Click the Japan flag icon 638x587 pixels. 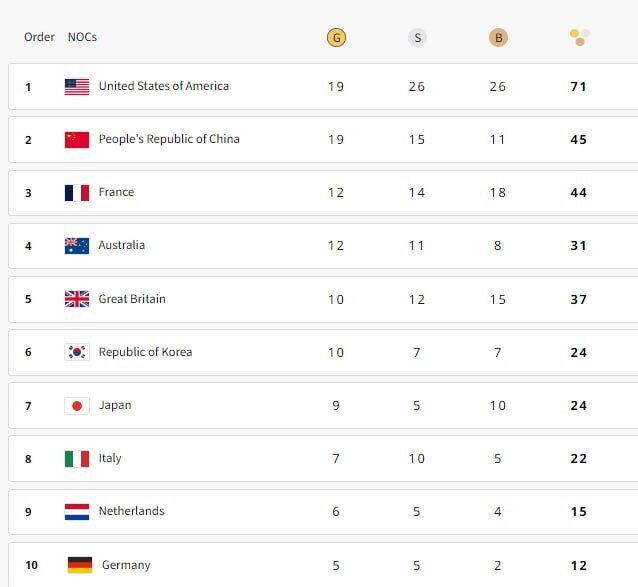(x=77, y=405)
